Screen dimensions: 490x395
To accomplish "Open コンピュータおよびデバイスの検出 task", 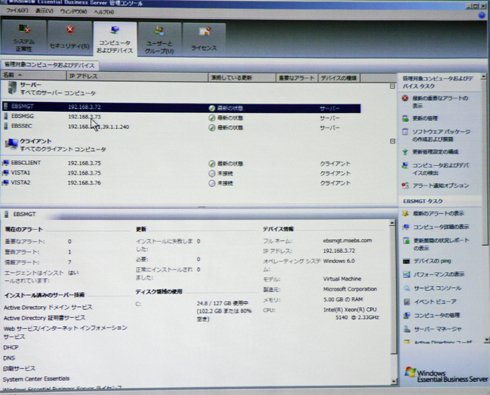I will pyautogui.click(x=436, y=169).
